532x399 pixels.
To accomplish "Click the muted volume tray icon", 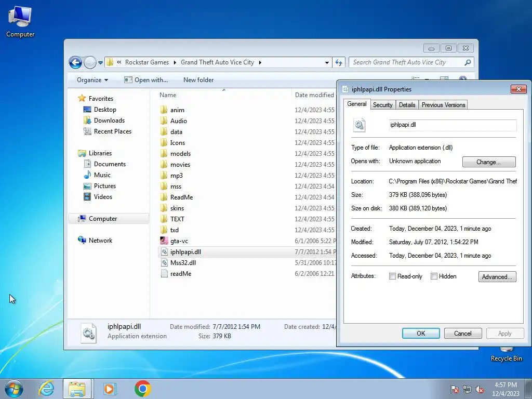I will pyautogui.click(x=480, y=389).
